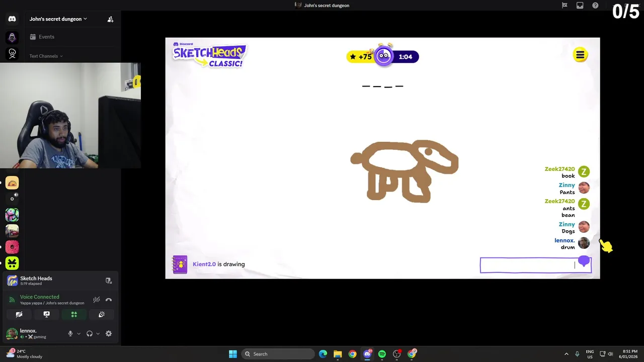This screenshot has width=644, height=362.
Task: Select the hooded figure server icon
Action: [x=12, y=37]
